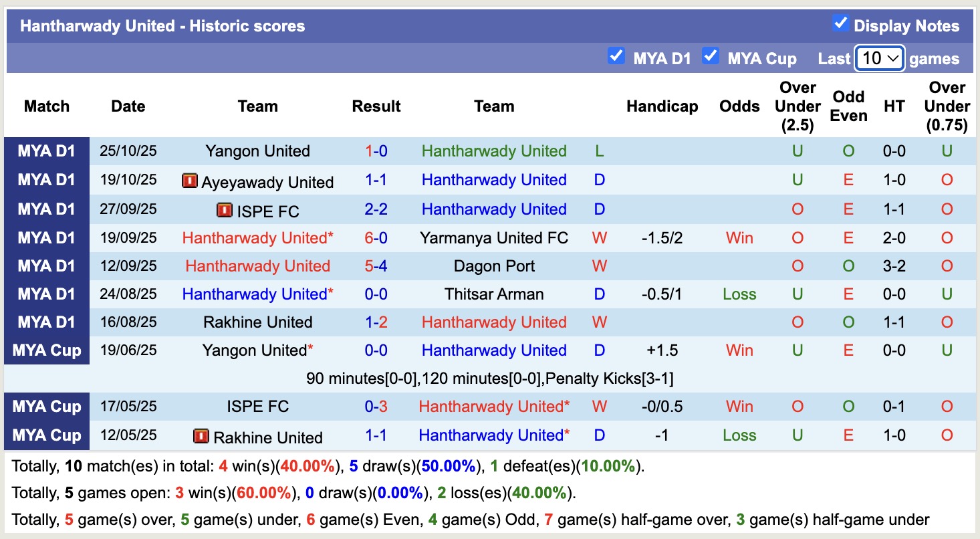Click the MYA D1 label on the top row
This screenshot has width=980, height=539.
click(46, 151)
